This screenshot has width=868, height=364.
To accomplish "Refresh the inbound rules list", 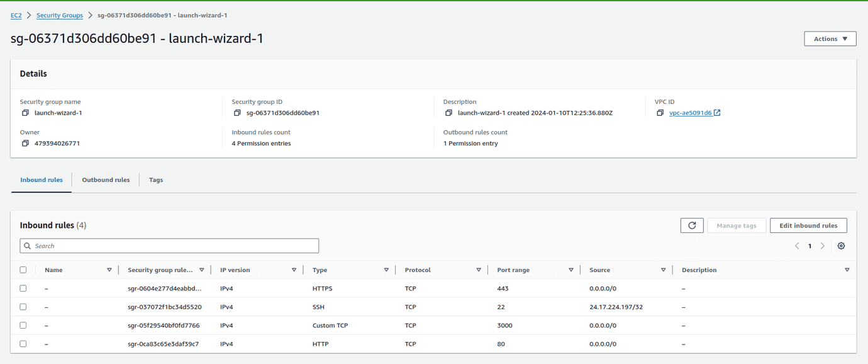I will pos(692,225).
